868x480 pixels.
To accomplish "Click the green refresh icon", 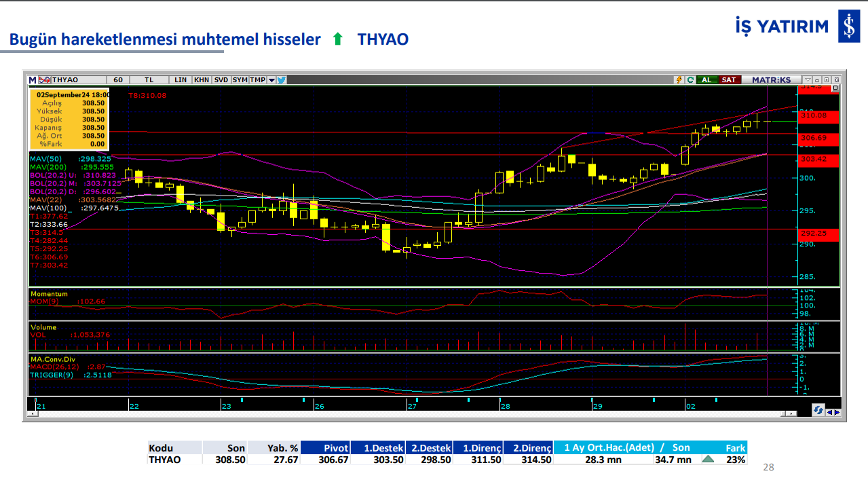I will tap(690, 80).
